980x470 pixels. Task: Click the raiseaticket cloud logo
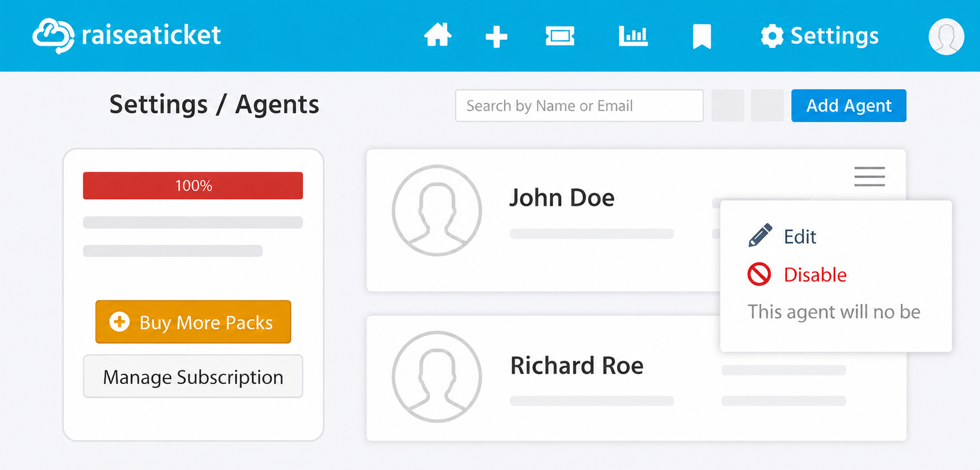[53, 36]
